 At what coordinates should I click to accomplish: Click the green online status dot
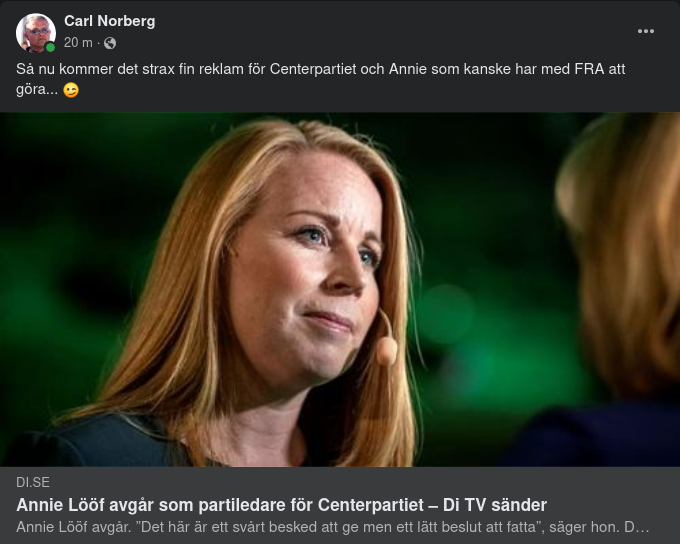(x=50, y=47)
